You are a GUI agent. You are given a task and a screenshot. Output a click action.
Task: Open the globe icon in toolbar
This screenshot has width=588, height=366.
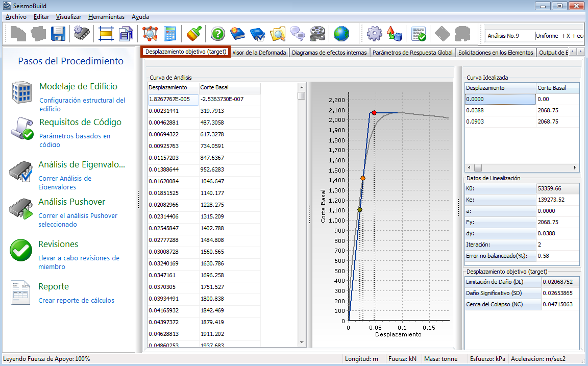341,34
